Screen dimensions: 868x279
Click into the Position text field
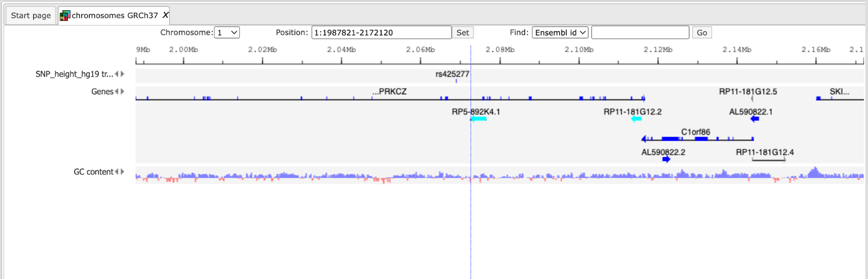coord(381,33)
